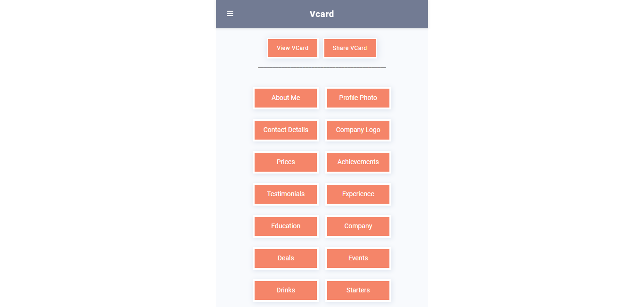Click the blue header bar
Image resolution: width=644 pixels, height=307 pixels.
pyautogui.click(x=387, y=14)
